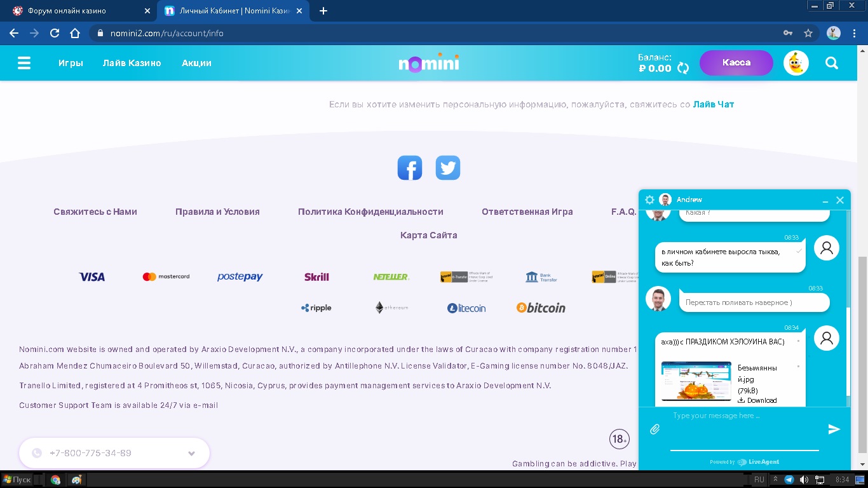868x488 pixels.
Task: Open Карта Сайта link
Action: coord(429,235)
